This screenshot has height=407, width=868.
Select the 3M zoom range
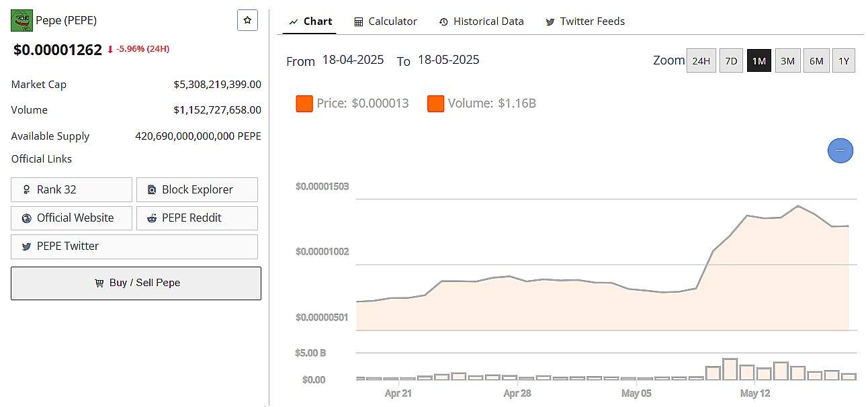click(x=787, y=61)
